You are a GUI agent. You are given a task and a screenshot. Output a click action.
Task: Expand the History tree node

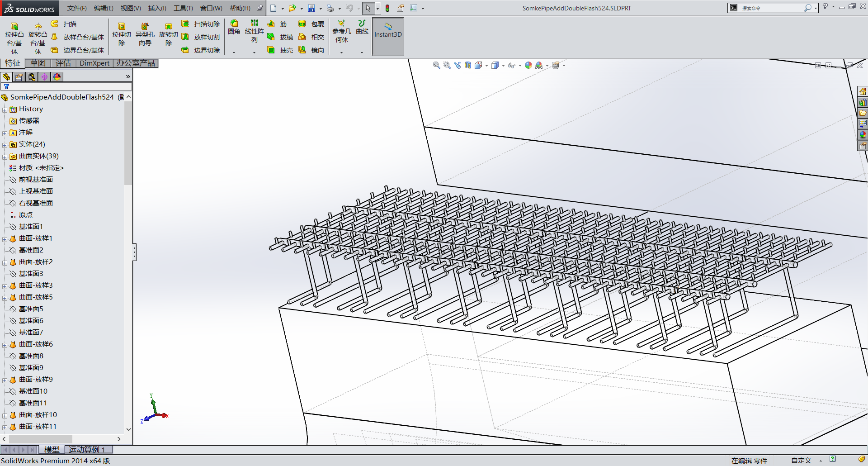(x=5, y=109)
